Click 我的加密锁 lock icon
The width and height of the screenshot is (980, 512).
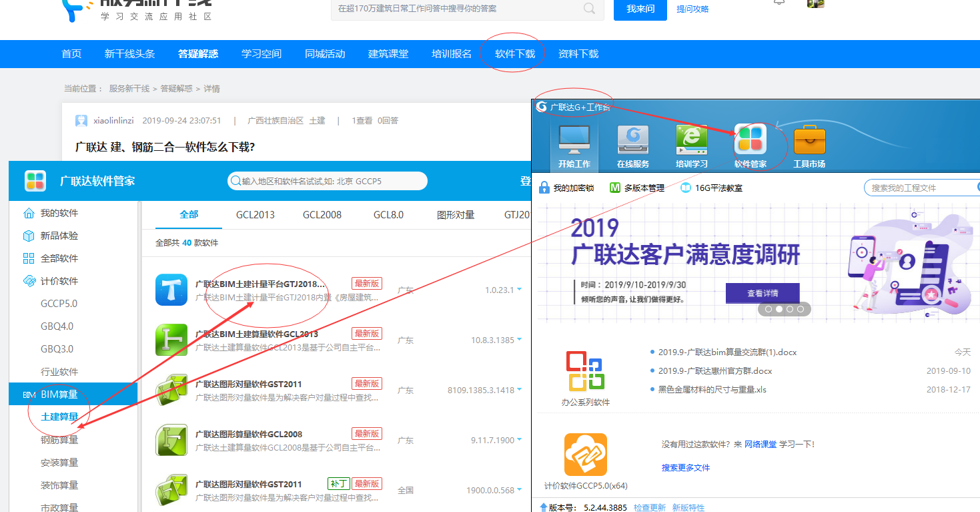click(x=544, y=188)
